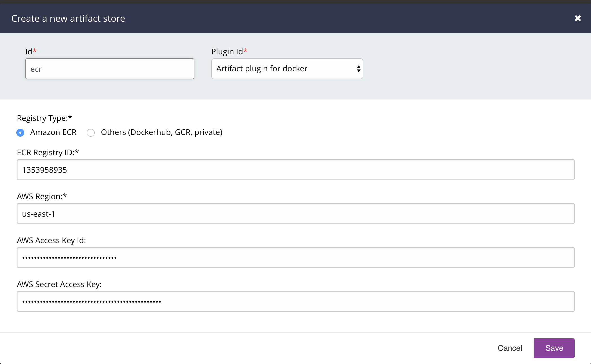This screenshot has width=591, height=364.
Task: Click the 'Amazon ECR' label text
Action: coord(53,132)
